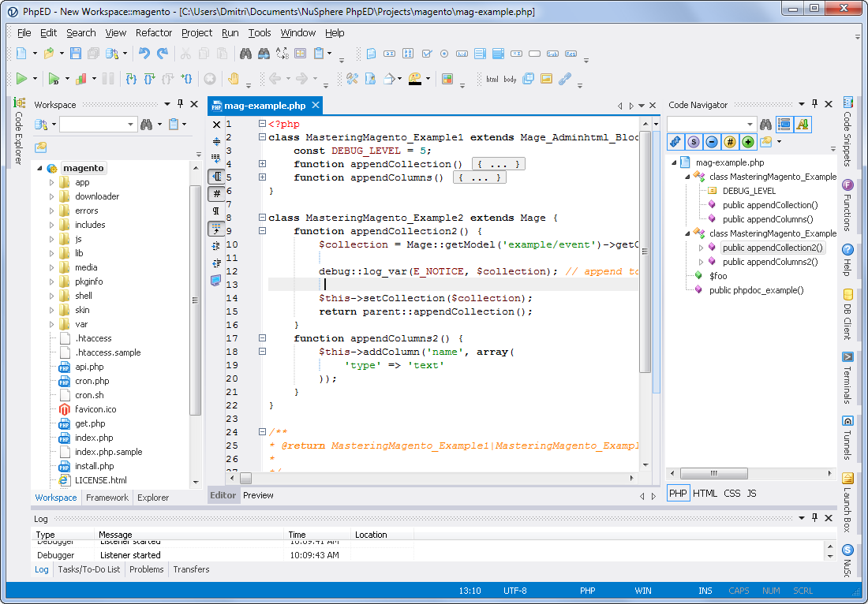Open the Code Explorer side panel
This screenshot has width=868, height=604.
(x=19, y=131)
